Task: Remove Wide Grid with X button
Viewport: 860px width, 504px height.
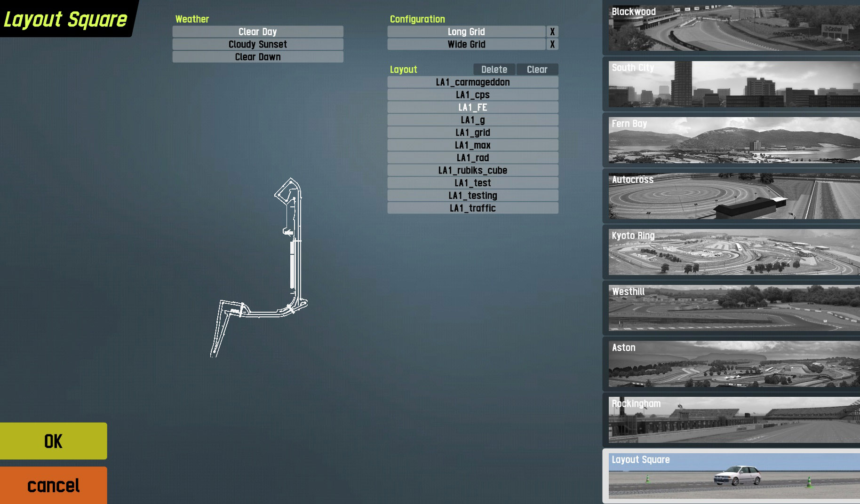Action: [552, 44]
